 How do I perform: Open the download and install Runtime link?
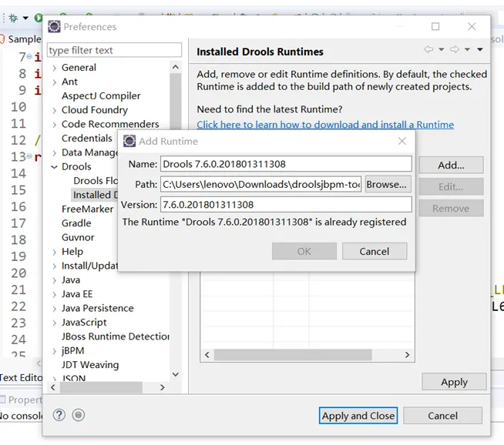click(325, 125)
